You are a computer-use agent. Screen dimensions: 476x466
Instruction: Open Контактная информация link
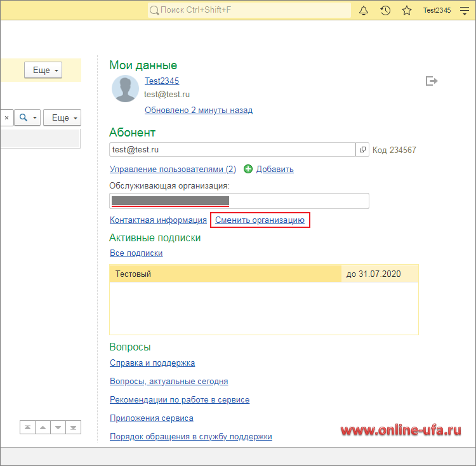point(158,220)
